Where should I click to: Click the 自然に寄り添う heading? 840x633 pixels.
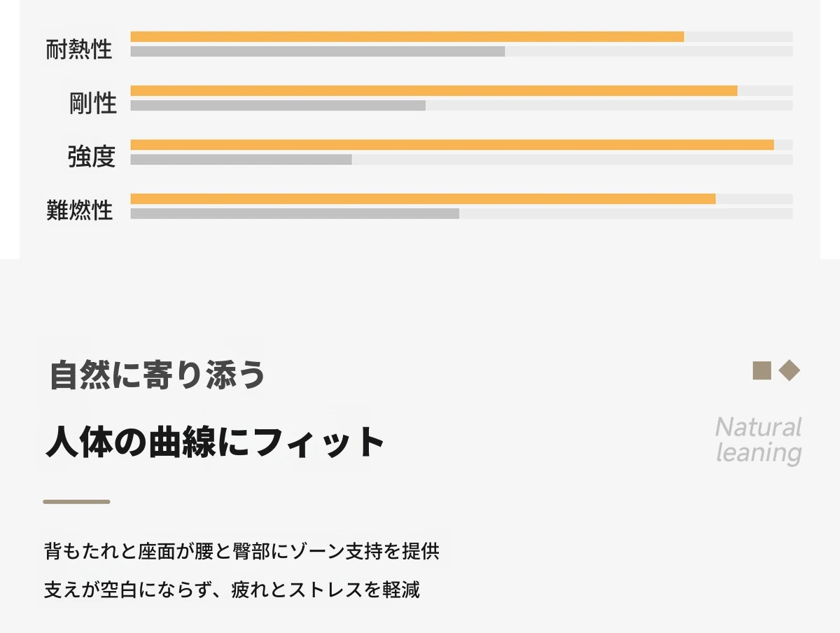click(x=157, y=375)
